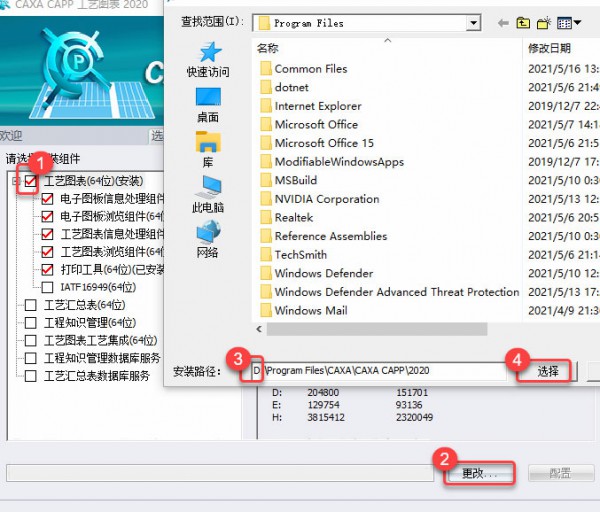Select 快速访问 in the places bar
This screenshot has height=512, width=600.
208,60
